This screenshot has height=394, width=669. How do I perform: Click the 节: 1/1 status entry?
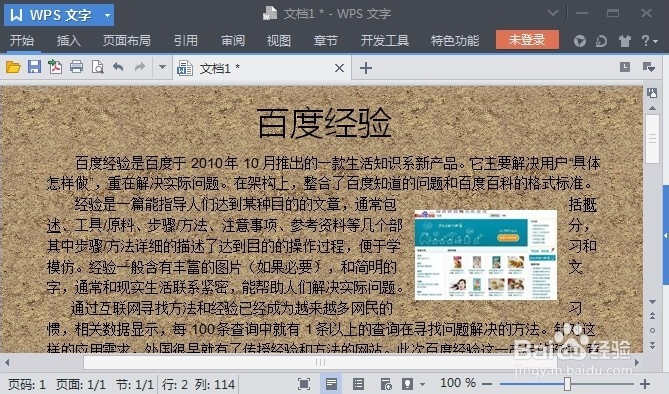pos(135,385)
